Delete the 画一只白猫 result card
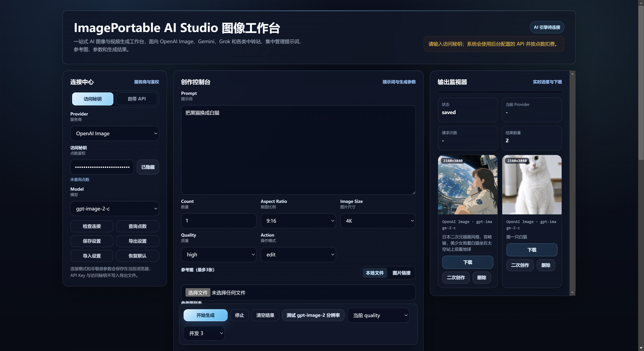This screenshot has height=351, width=644. [546, 265]
